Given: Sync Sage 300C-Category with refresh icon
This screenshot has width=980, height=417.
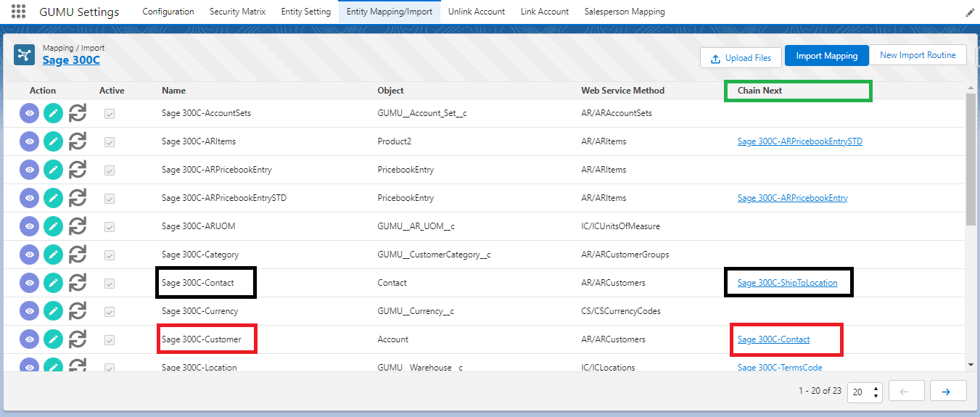Looking at the screenshot, I should coord(77,255).
